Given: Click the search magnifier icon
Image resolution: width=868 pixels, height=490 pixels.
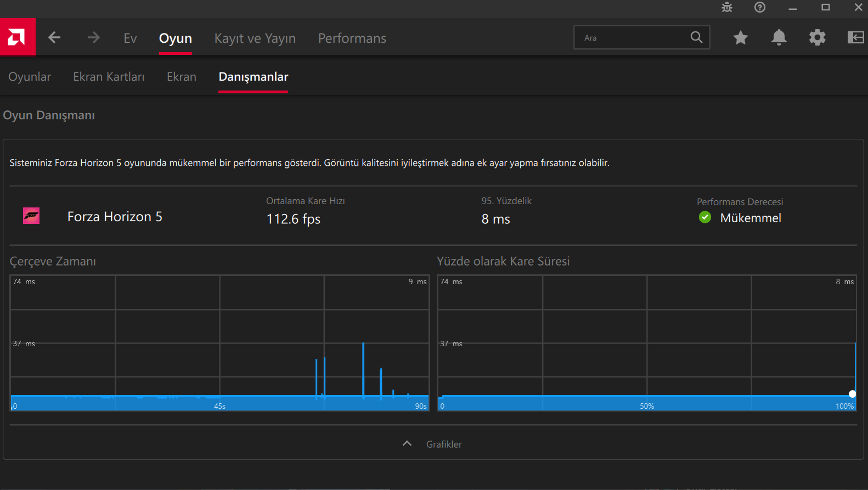Looking at the screenshot, I should point(696,37).
